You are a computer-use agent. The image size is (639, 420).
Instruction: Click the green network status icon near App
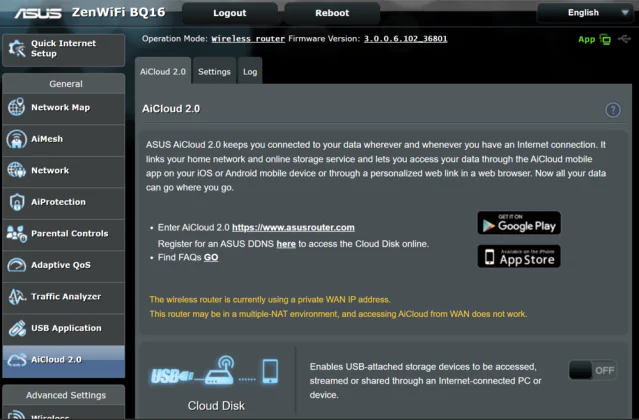coord(605,40)
